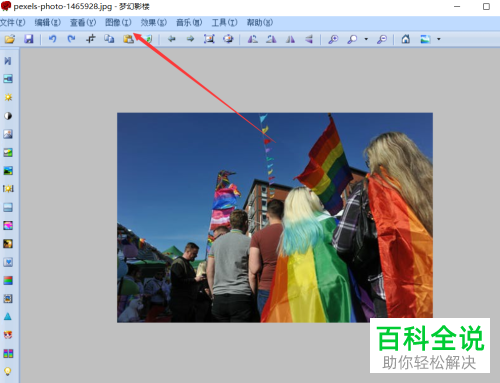Click the top sidebar blue bowtie icon
The height and width of the screenshot is (383, 500).
point(8,61)
